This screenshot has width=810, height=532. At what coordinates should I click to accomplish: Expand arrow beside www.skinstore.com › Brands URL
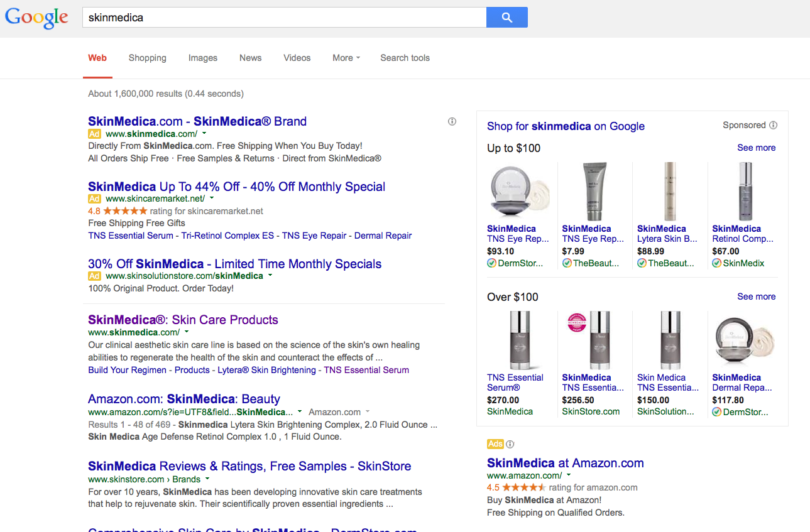click(208, 479)
